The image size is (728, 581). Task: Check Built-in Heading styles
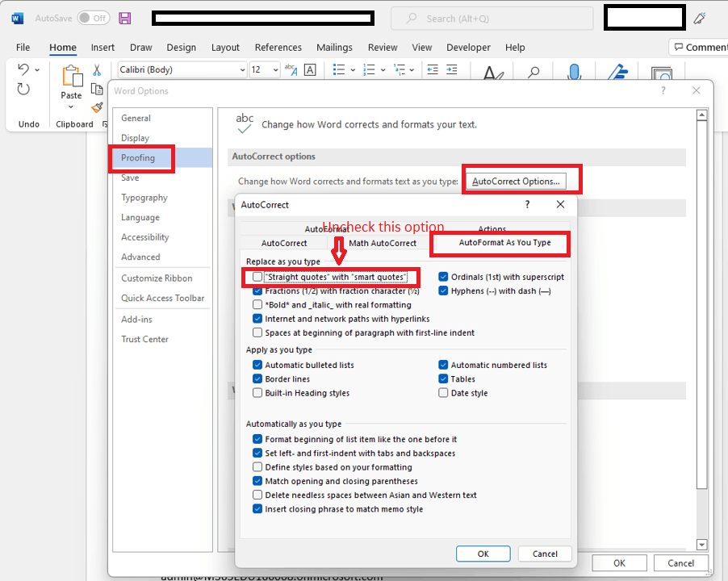pyautogui.click(x=257, y=393)
